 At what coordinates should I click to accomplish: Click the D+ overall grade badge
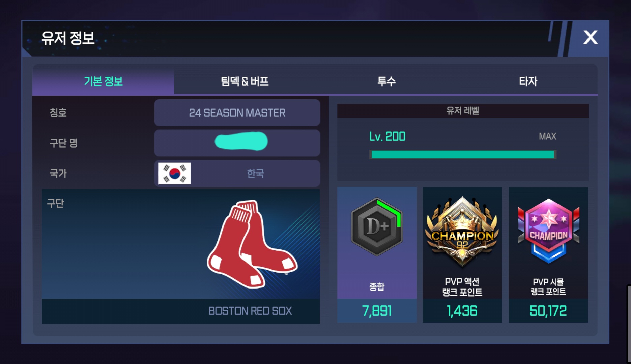377,226
